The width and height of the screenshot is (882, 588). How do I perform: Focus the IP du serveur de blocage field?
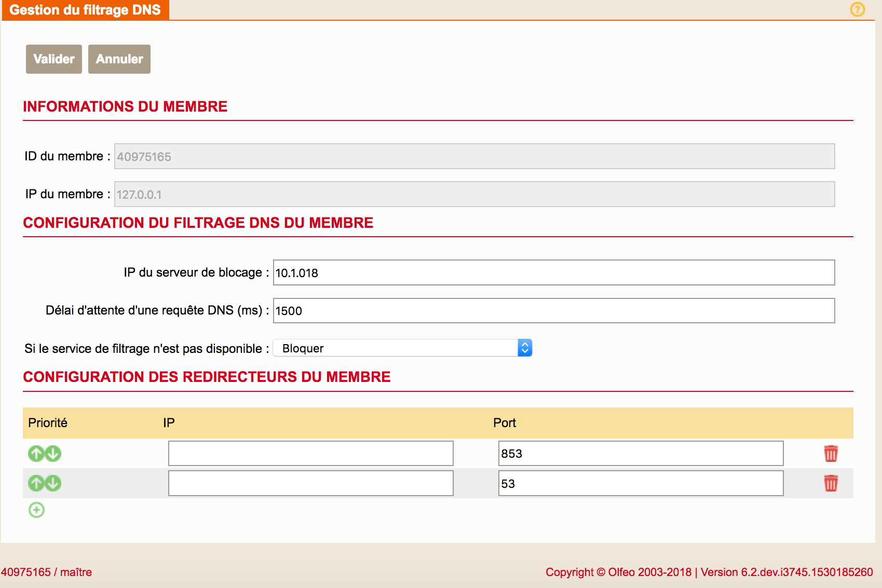tap(553, 272)
